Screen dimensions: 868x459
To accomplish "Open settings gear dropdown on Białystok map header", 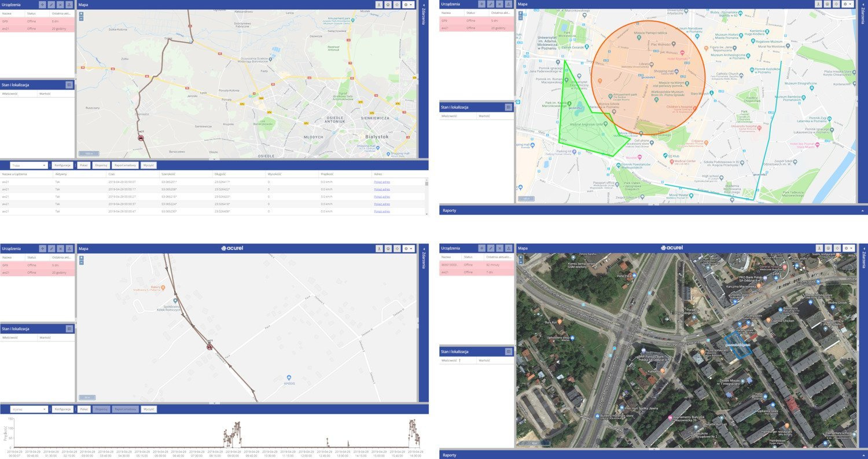I will click(x=409, y=4).
